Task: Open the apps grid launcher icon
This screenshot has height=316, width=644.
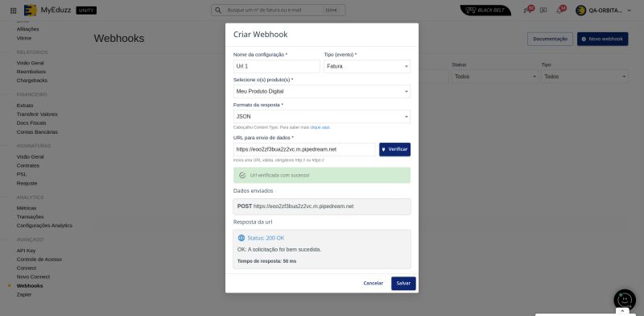Action: pos(13,10)
